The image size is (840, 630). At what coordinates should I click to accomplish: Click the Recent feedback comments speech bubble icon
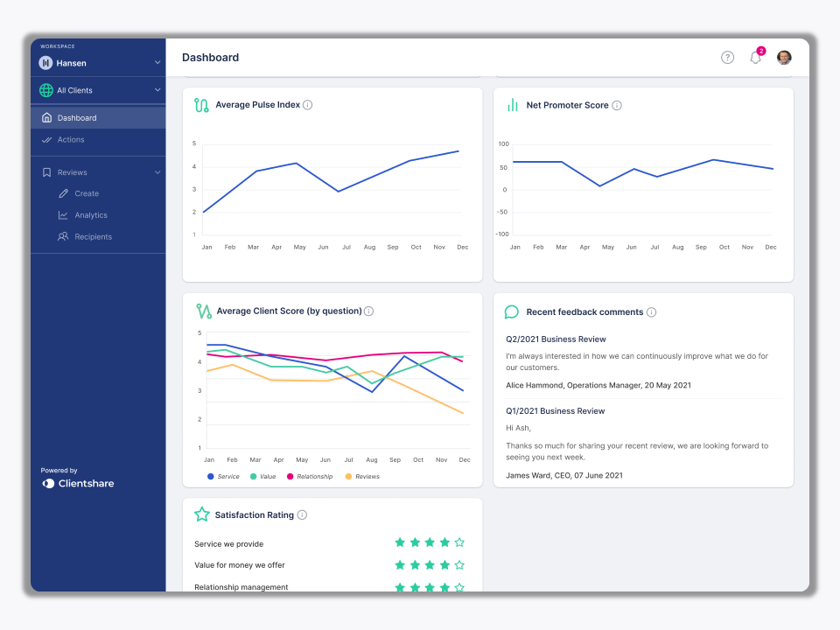pyautogui.click(x=512, y=311)
